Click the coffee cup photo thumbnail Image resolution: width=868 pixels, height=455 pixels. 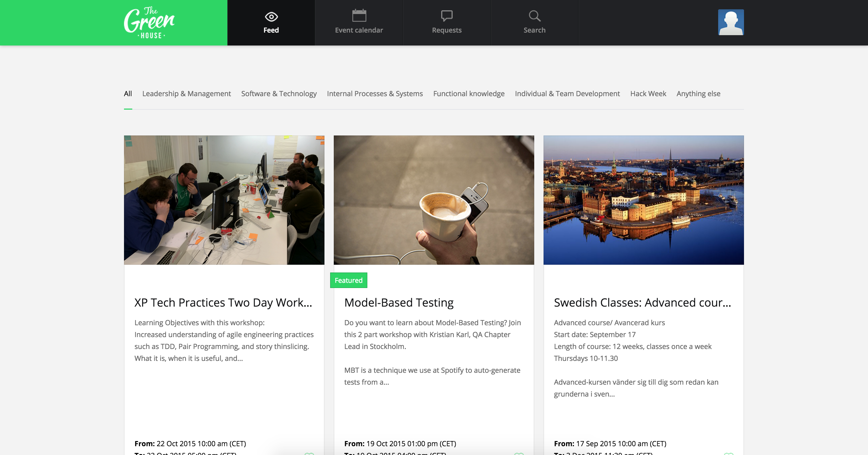coord(434,200)
